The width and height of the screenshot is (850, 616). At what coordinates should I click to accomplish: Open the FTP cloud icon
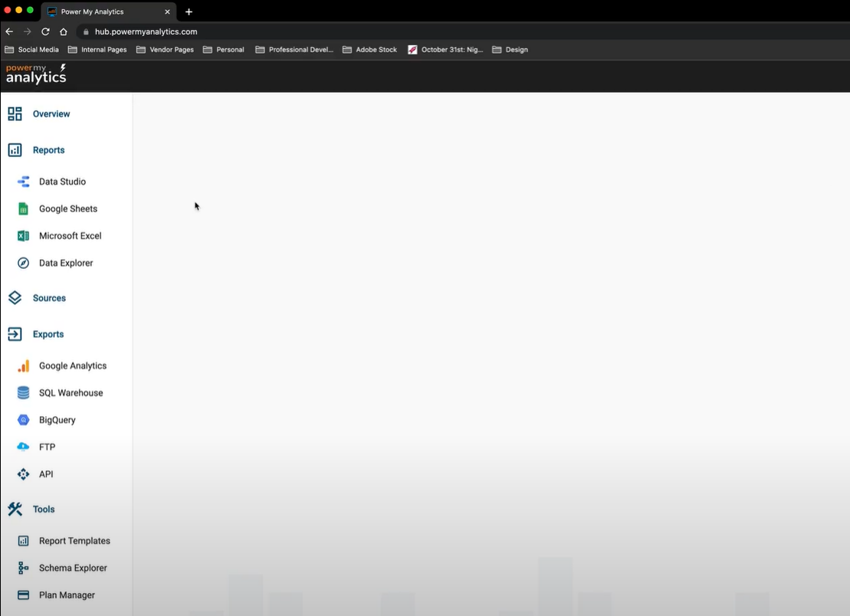23,447
